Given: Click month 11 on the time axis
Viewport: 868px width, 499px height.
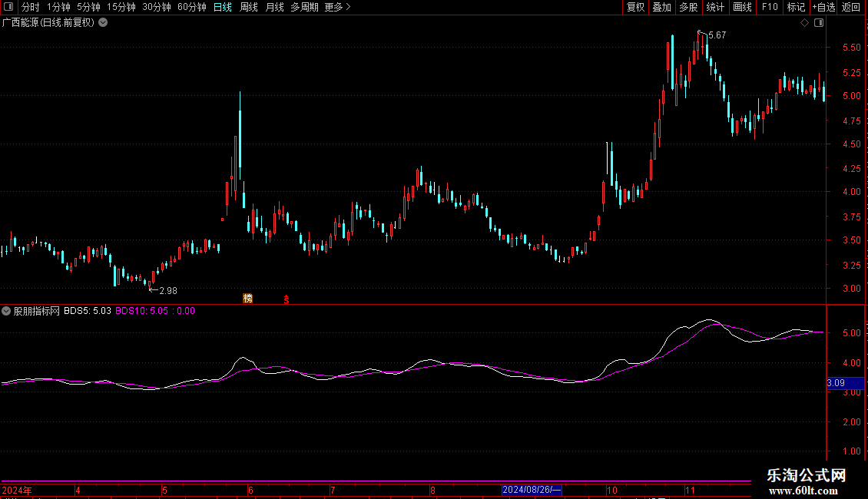Looking at the screenshot, I should tap(690, 491).
